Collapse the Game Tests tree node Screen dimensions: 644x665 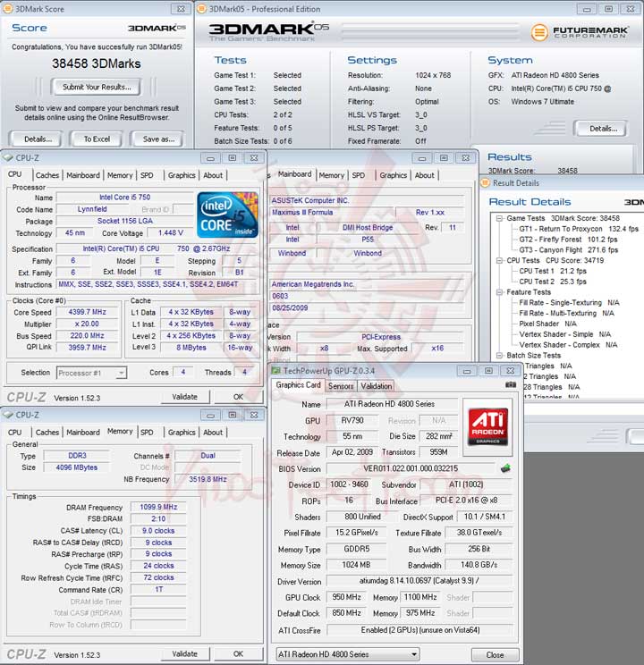499,218
